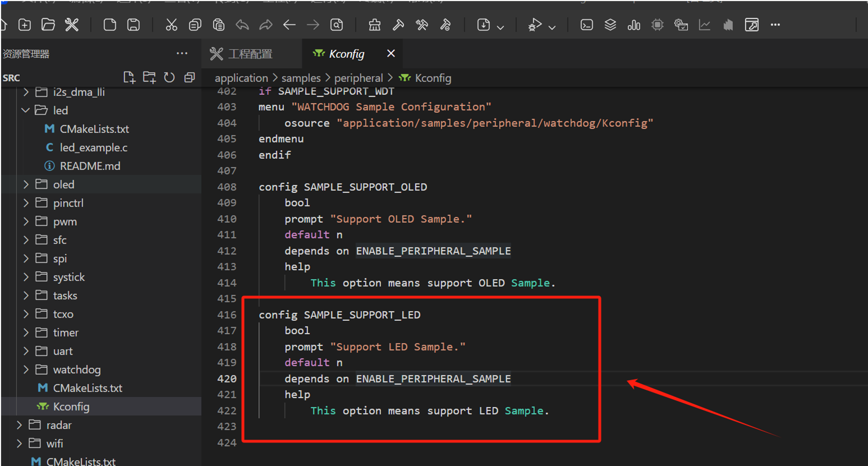Click the SRC section header
This screenshot has height=466, width=868.
11,78
